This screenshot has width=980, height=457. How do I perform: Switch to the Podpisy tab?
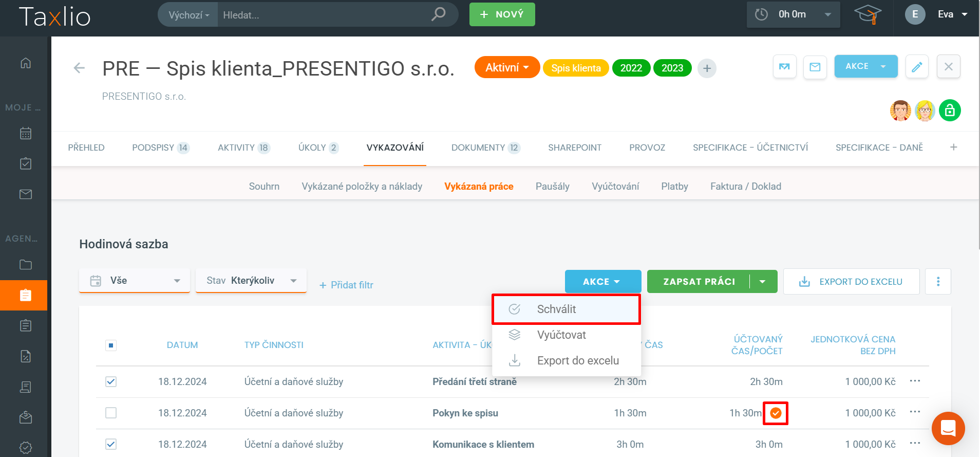(161, 148)
